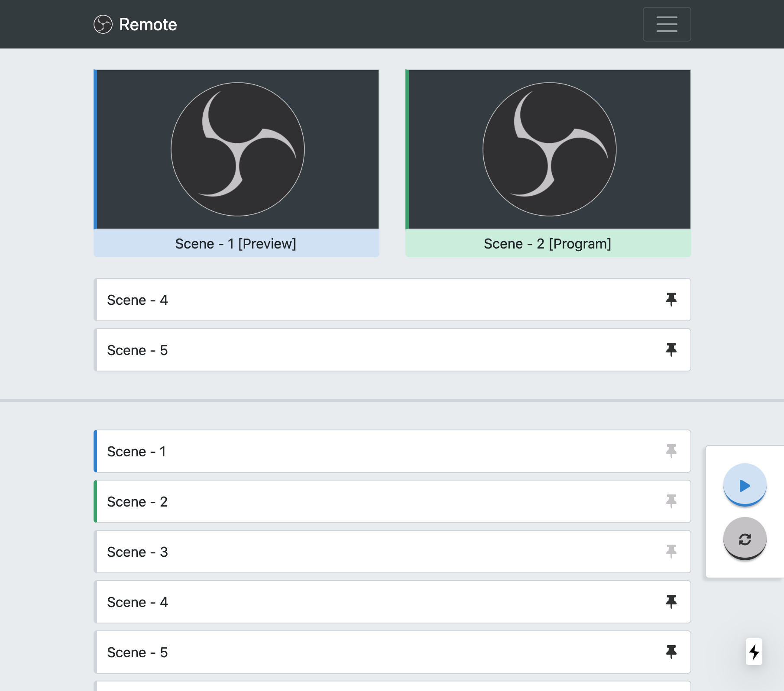
Task: Click the refresh transition icon
Action: point(745,539)
